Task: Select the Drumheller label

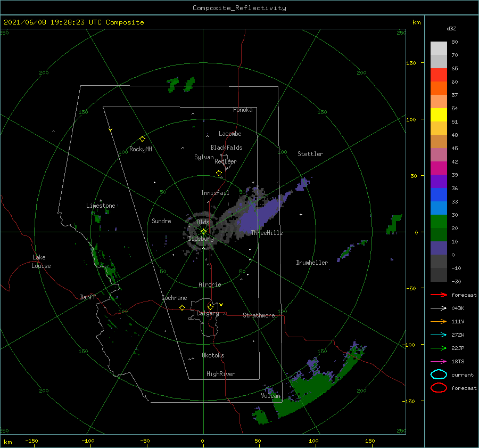Action: 312,263
